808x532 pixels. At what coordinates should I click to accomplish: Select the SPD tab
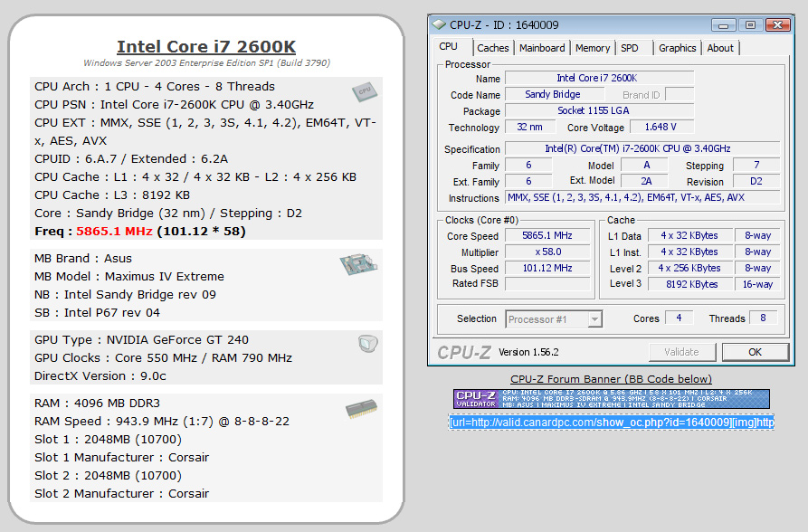point(630,48)
